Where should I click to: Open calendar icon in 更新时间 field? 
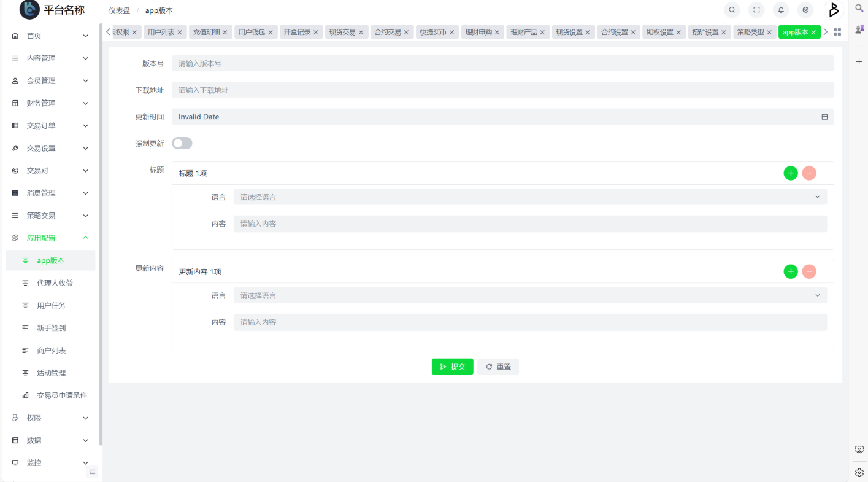click(x=824, y=117)
